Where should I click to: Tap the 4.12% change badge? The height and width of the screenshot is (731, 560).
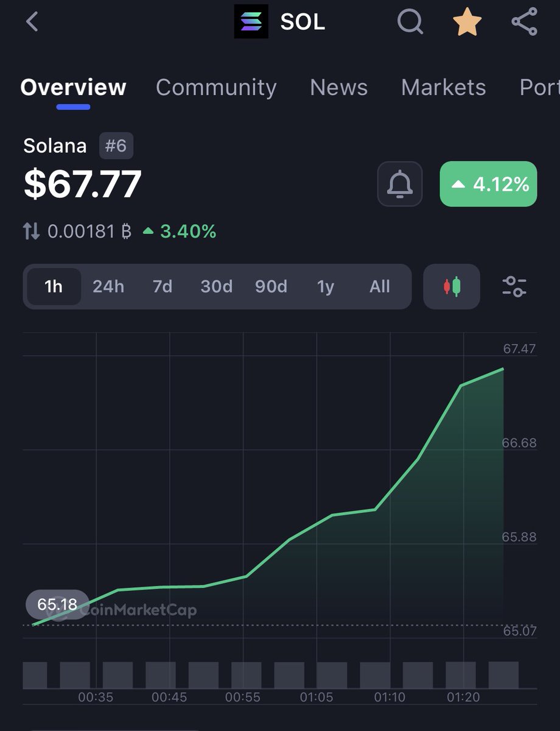pyautogui.click(x=488, y=183)
